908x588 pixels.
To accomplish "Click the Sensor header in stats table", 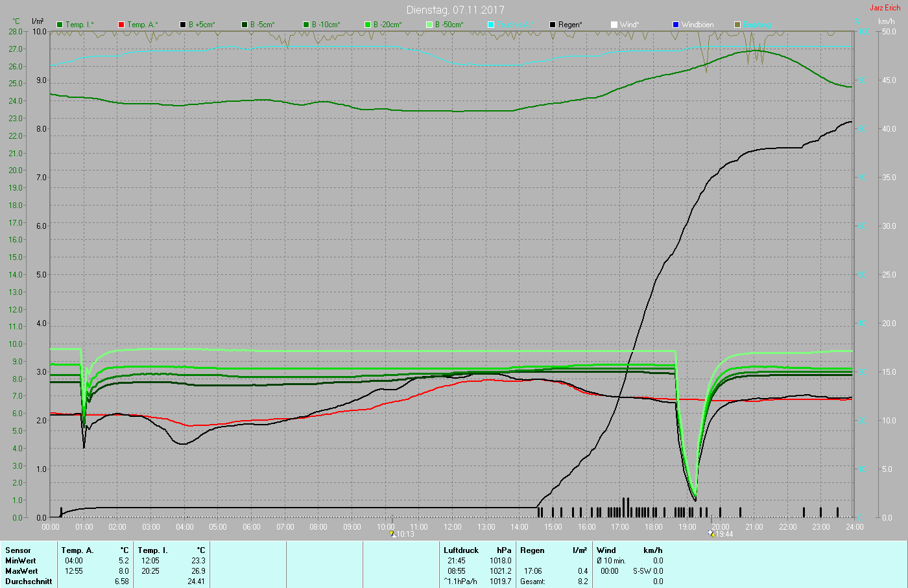I will click(18, 550).
